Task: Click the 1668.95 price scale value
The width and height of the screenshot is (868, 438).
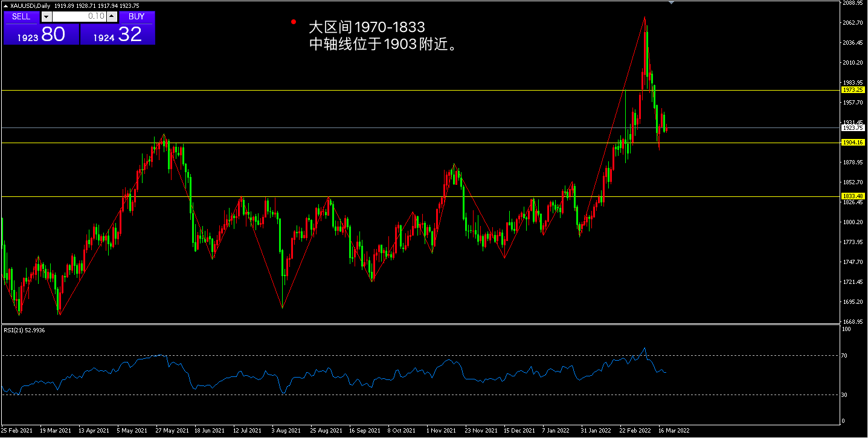Action: pyautogui.click(x=852, y=322)
